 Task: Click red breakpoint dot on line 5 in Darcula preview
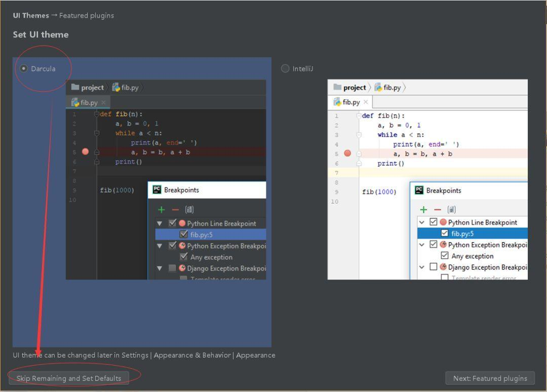click(x=85, y=152)
